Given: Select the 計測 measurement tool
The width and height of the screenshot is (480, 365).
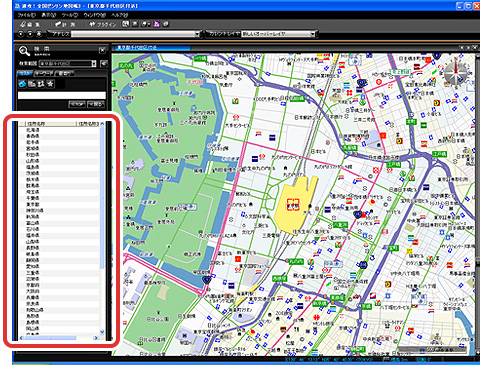Looking at the screenshot, I should coord(65,24).
